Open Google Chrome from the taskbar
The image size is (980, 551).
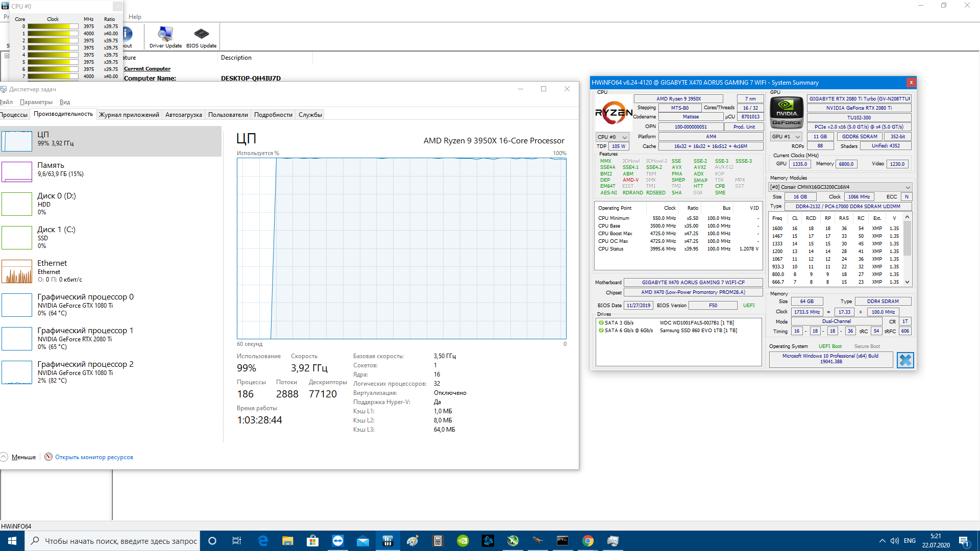point(587,541)
